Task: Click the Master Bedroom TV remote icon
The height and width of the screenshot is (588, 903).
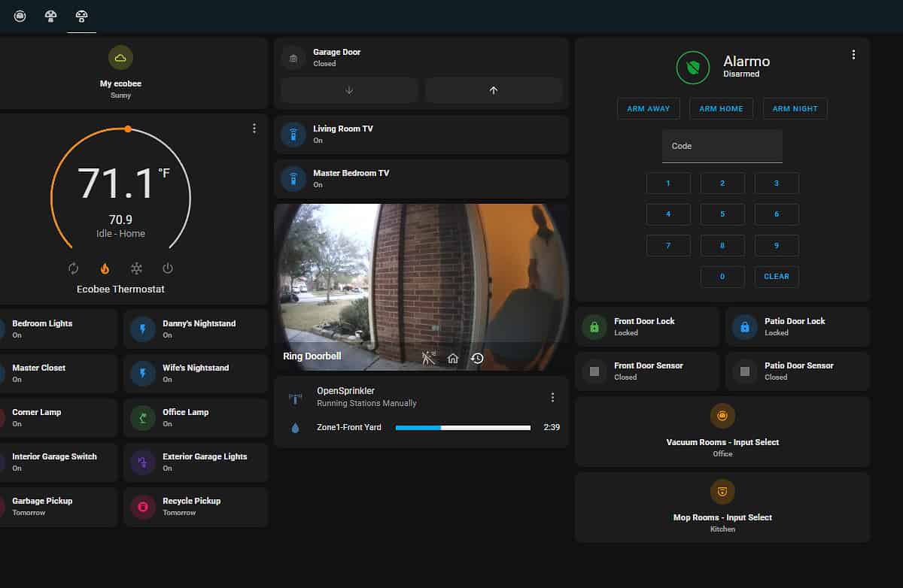Action: [x=293, y=178]
